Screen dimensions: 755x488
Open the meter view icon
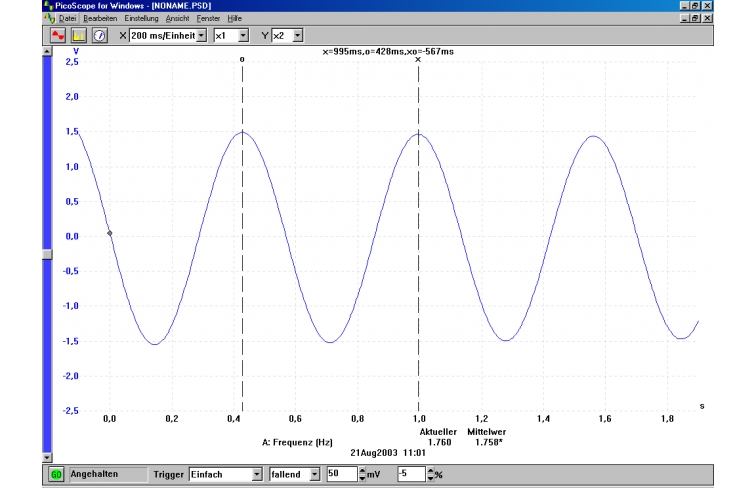coord(99,36)
